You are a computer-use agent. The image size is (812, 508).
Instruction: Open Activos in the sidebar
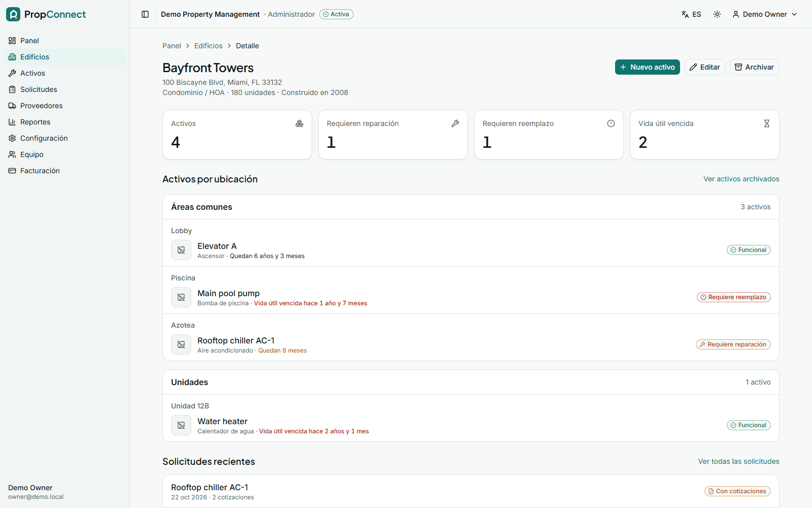point(64,73)
